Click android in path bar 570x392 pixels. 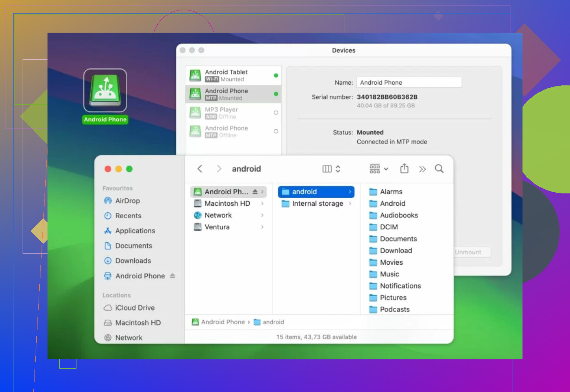[x=269, y=322]
